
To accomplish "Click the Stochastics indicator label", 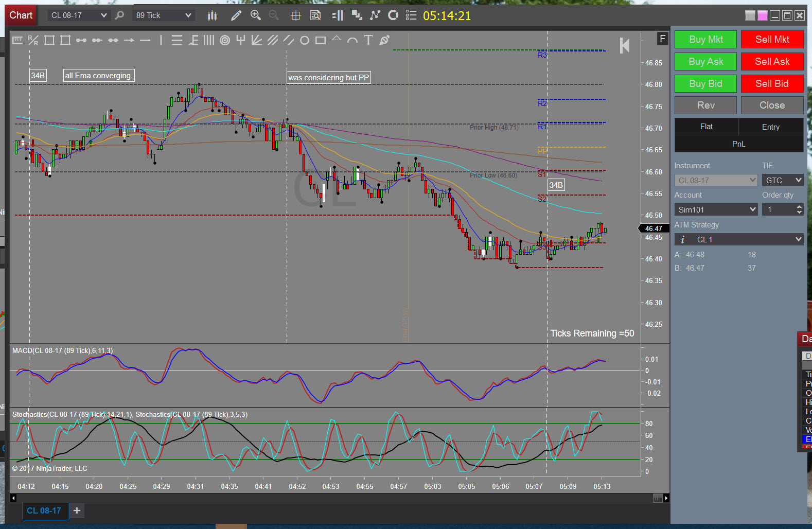I will 130,414.
